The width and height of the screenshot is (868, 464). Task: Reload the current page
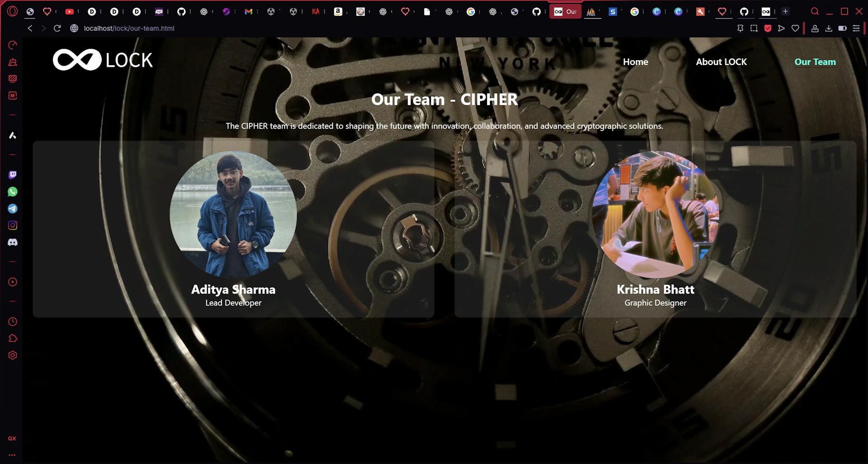[57, 28]
